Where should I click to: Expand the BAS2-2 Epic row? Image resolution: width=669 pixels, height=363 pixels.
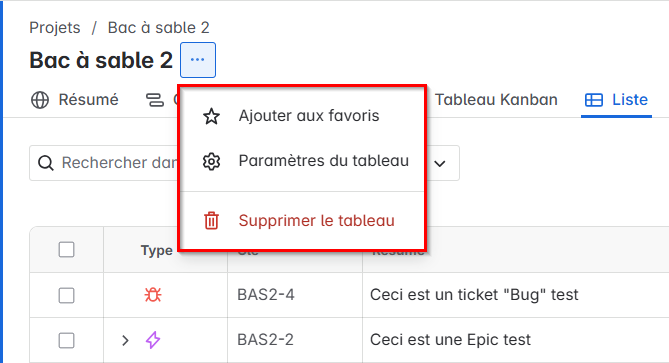coord(125,340)
